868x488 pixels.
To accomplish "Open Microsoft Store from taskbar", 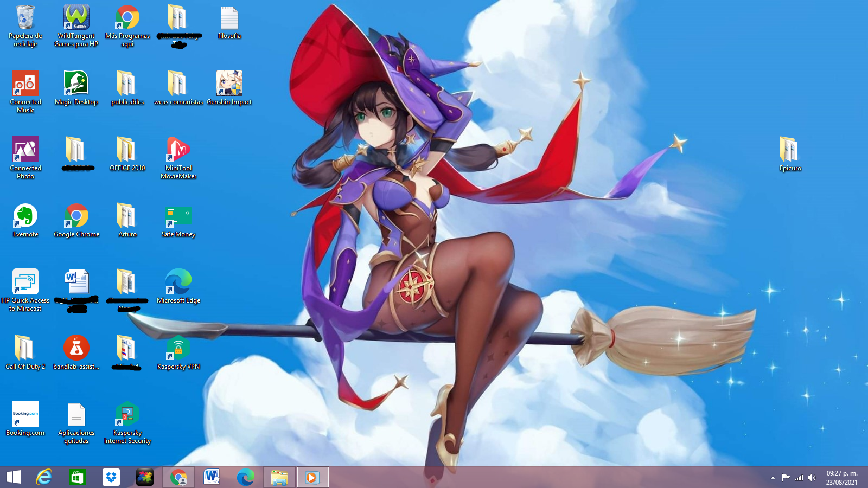I will point(77,477).
